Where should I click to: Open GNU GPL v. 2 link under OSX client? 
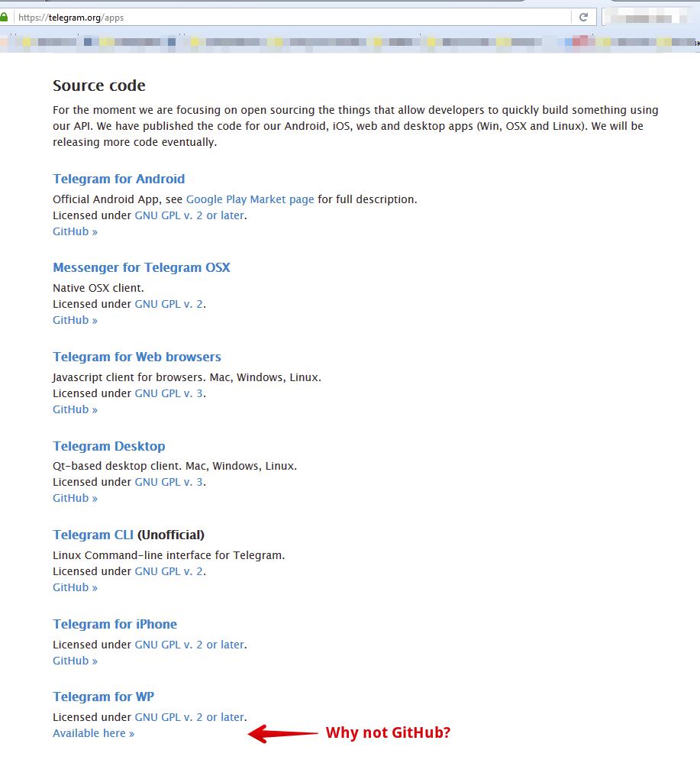pos(169,304)
